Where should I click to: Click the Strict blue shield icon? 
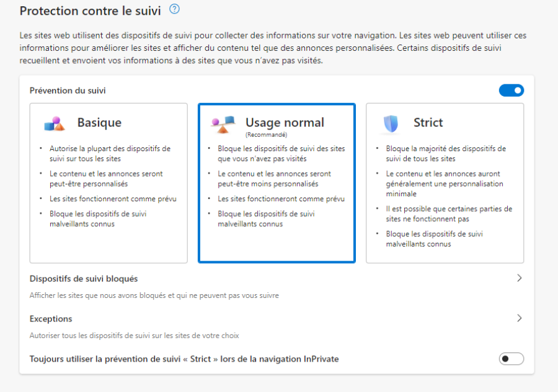click(x=391, y=124)
